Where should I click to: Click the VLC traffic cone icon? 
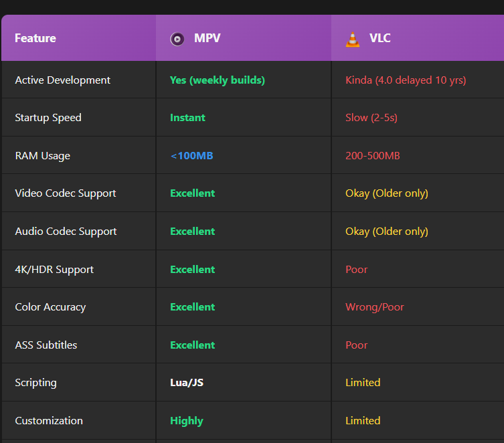[353, 39]
